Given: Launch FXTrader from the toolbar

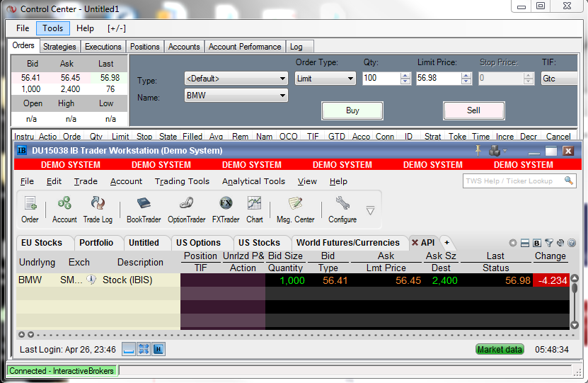Looking at the screenshot, I should 226,210.
